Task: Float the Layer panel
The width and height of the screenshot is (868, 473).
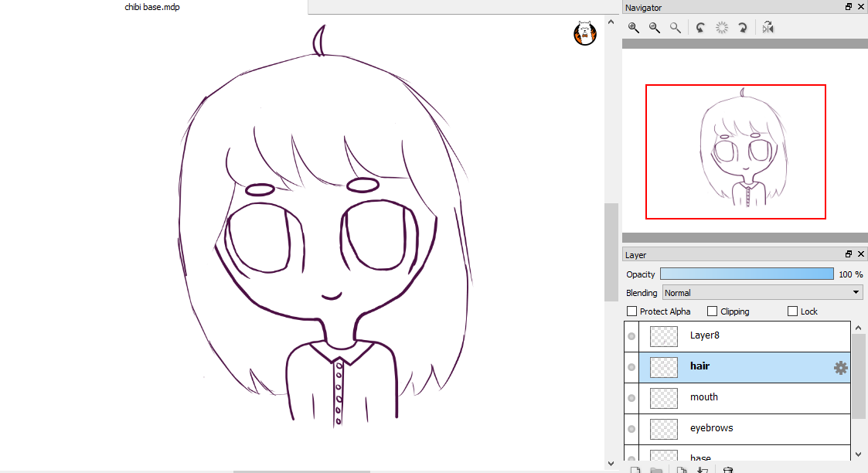Action: 849,254
